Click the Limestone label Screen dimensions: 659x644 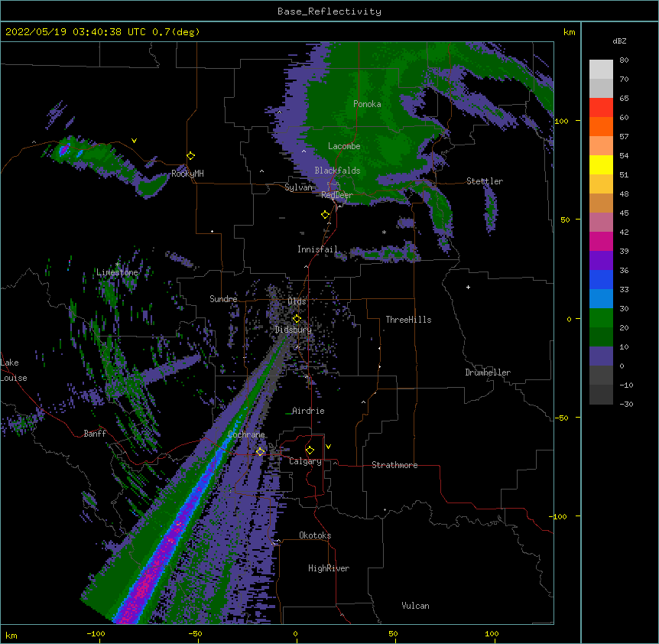point(117,272)
